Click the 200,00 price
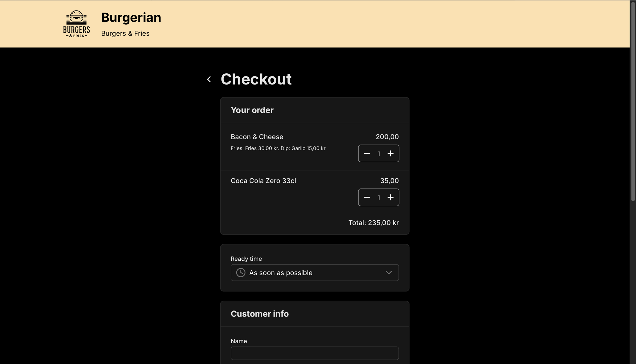This screenshot has width=636, height=364. [387, 137]
